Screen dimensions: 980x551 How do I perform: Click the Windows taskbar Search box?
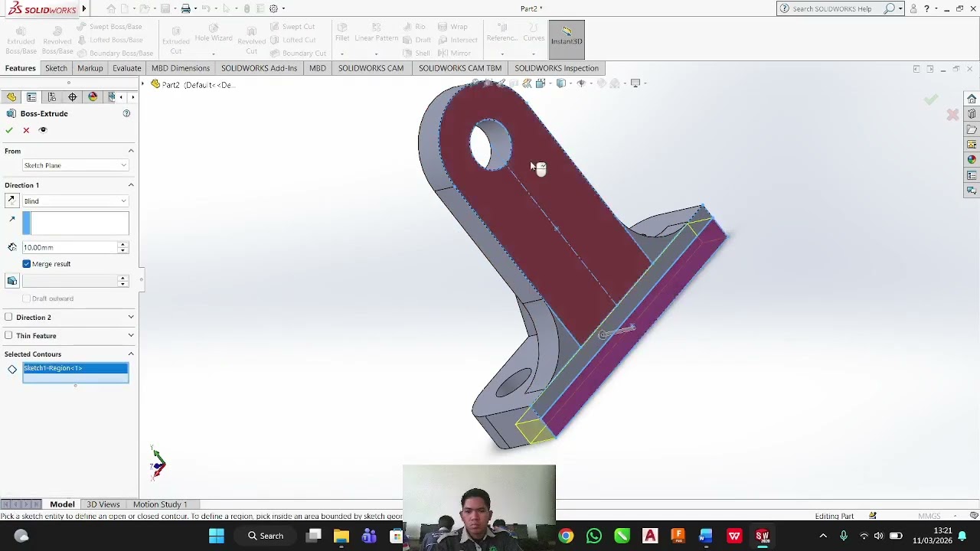tap(266, 536)
